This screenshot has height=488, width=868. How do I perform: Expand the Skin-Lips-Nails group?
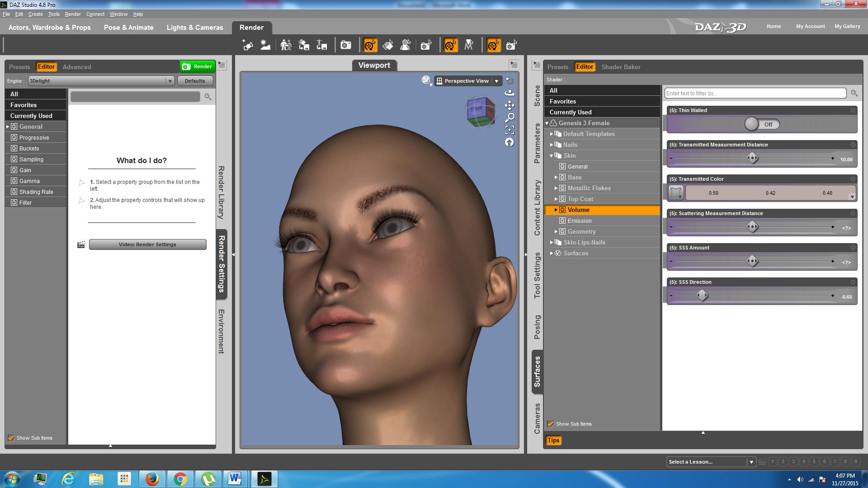pyautogui.click(x=552, y=243)
